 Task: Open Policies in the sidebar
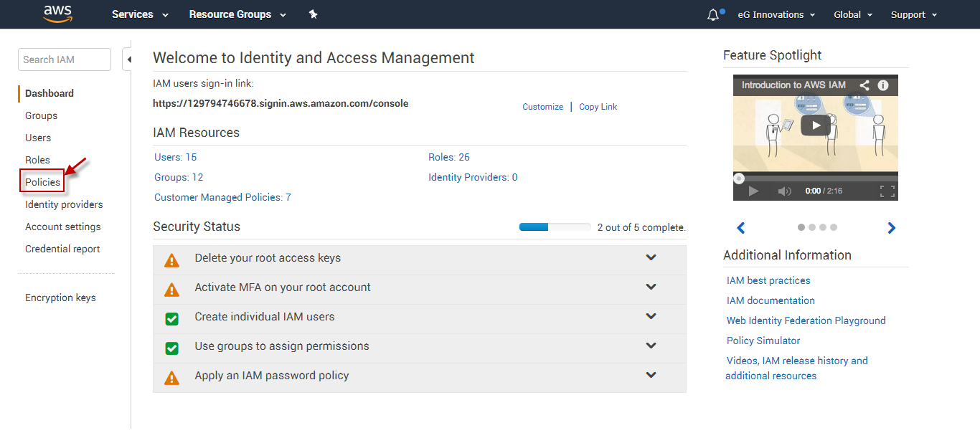(x=42, y=182)
